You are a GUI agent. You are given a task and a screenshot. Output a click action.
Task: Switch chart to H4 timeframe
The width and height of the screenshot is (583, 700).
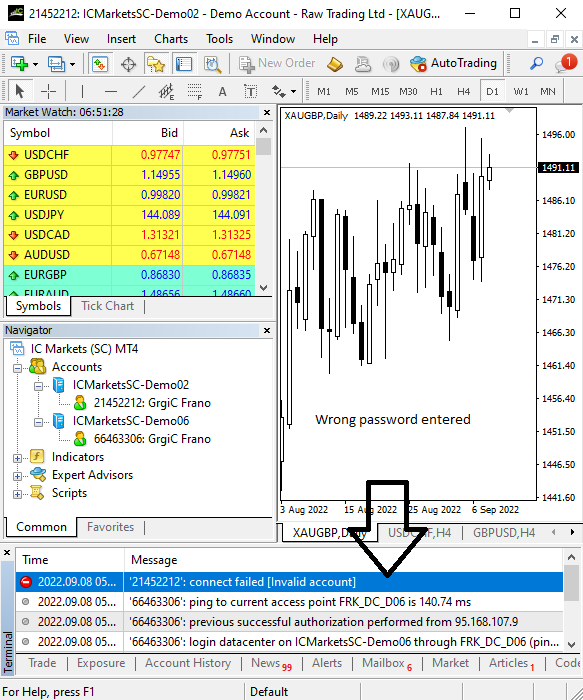coord(464,92)
